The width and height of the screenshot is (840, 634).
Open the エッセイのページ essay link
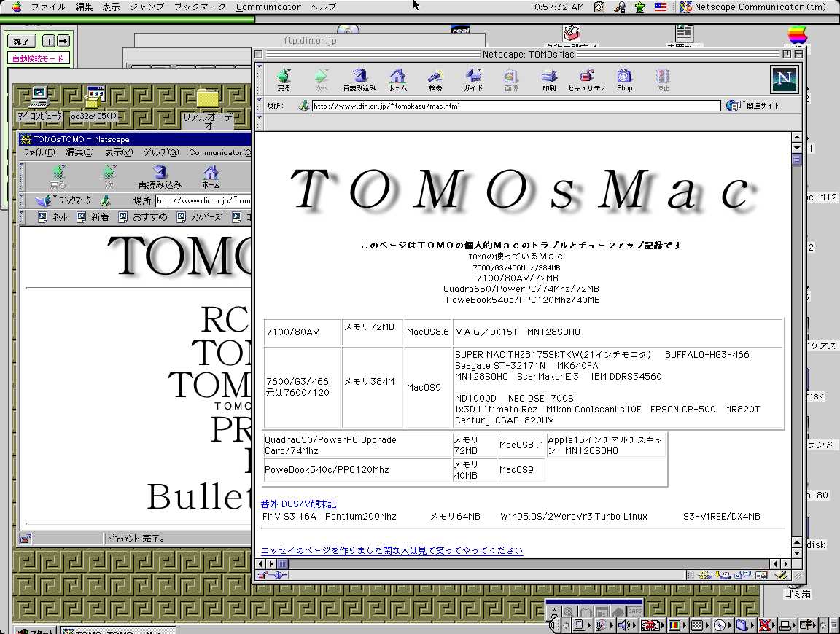(392, 550)
